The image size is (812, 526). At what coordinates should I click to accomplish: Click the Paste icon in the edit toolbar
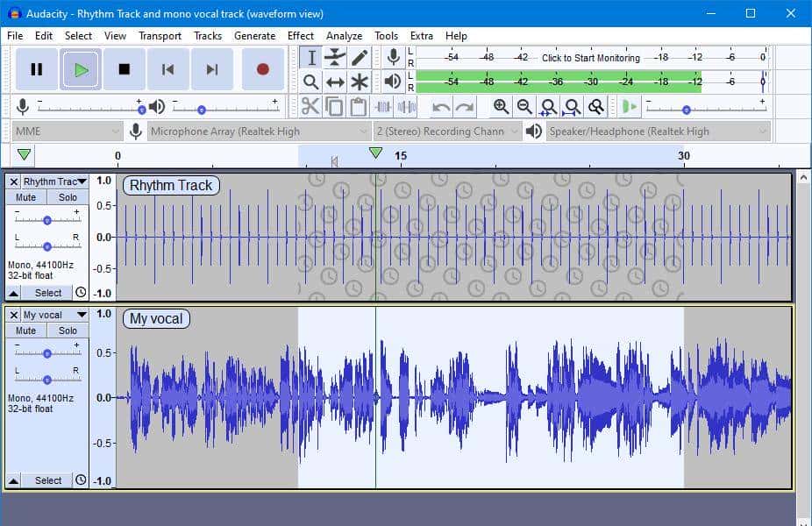pyautogui.click(x=359, y=106)
